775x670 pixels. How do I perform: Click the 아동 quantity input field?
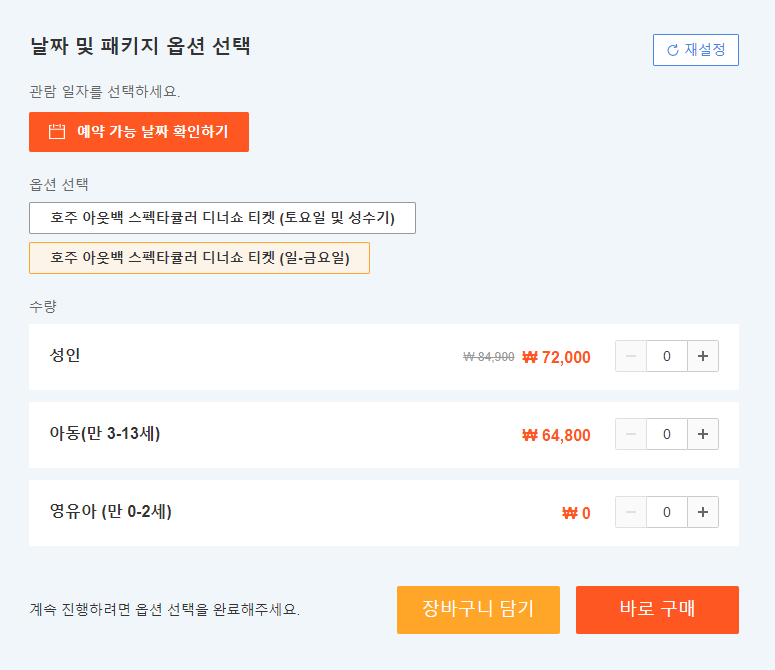point(667,434)
